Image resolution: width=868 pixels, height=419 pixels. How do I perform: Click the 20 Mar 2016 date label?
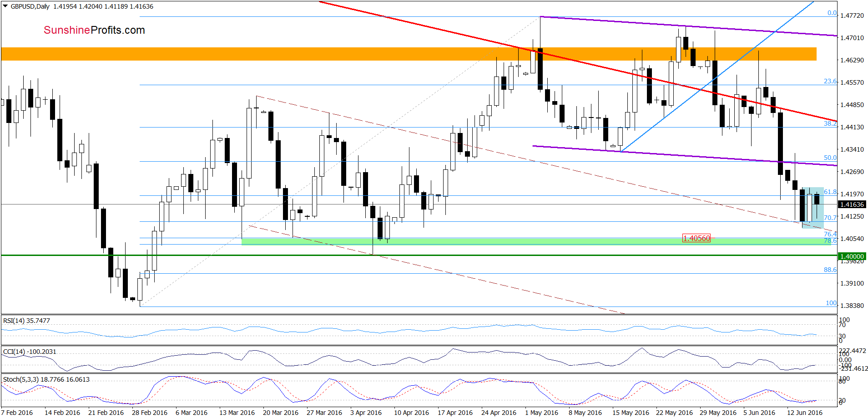pos(281,413)
